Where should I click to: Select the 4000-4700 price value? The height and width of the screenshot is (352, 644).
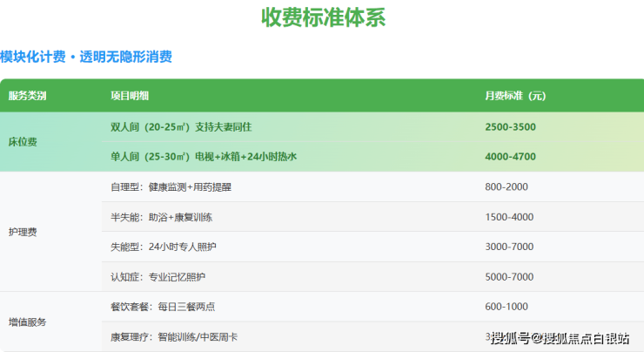pyautogui.click(x=510, y=157)
